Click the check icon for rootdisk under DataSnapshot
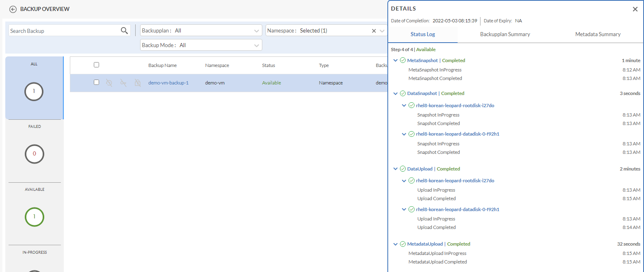 (411, 106)
